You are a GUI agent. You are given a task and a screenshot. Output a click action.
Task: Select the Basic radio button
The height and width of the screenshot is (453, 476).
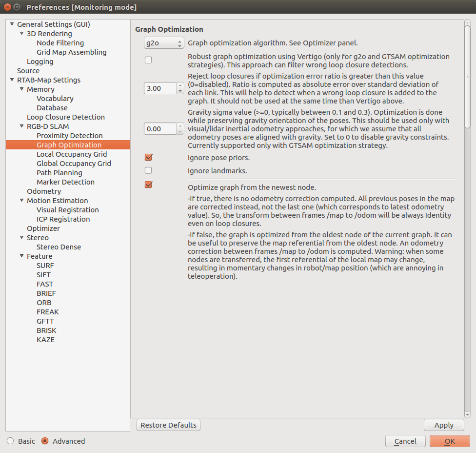click(x=10, y=441)
